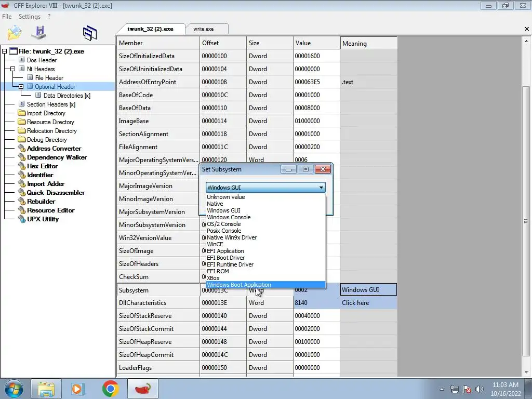Click the Import Directory folder icon

[x=22, y=113]
